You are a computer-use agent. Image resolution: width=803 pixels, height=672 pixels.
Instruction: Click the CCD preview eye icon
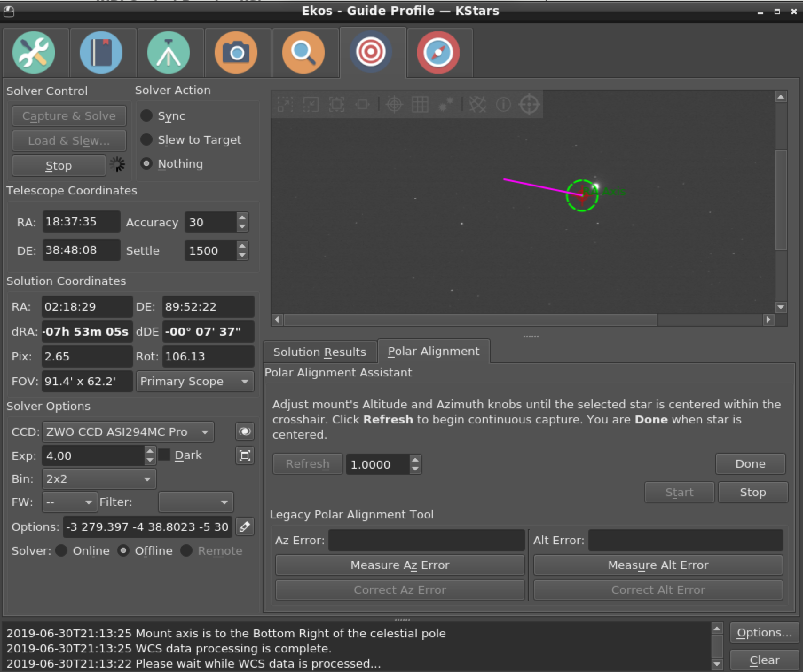tap(244, 431)
